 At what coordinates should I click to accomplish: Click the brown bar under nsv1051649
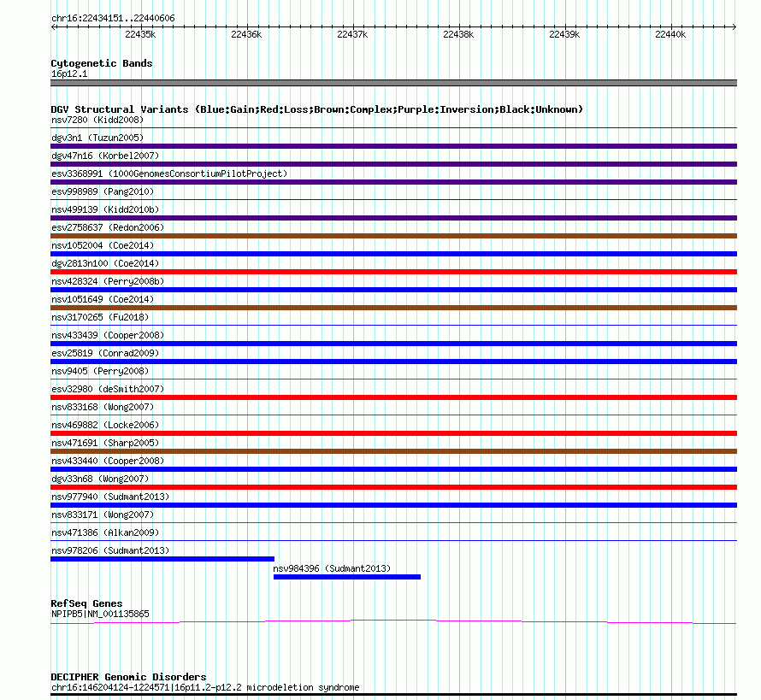393,308
